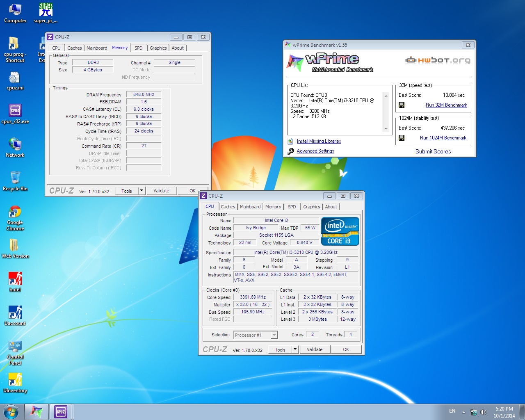The width and height of the screenshot is (525, 420).
Task: Click the Intel Core i3 logo badge
Action: [x=340, y=231]
